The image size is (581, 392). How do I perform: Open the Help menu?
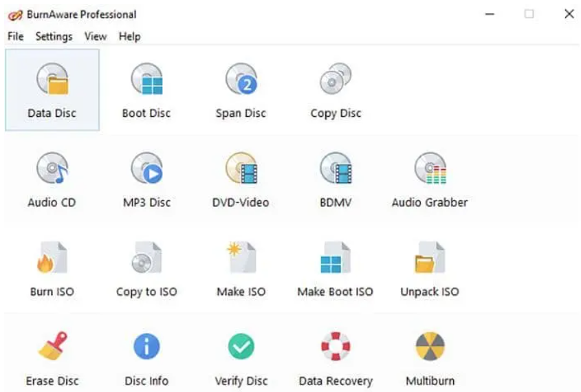(x=130, y=36)
